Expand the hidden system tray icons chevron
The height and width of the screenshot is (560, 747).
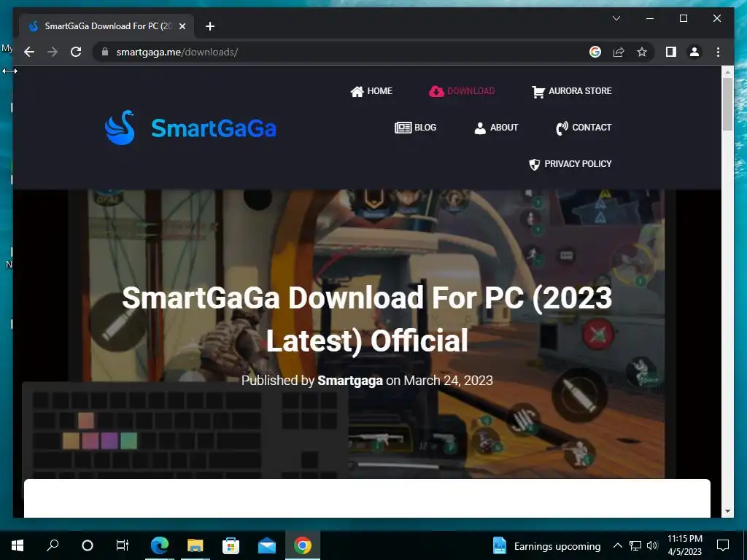click(617, 545)
